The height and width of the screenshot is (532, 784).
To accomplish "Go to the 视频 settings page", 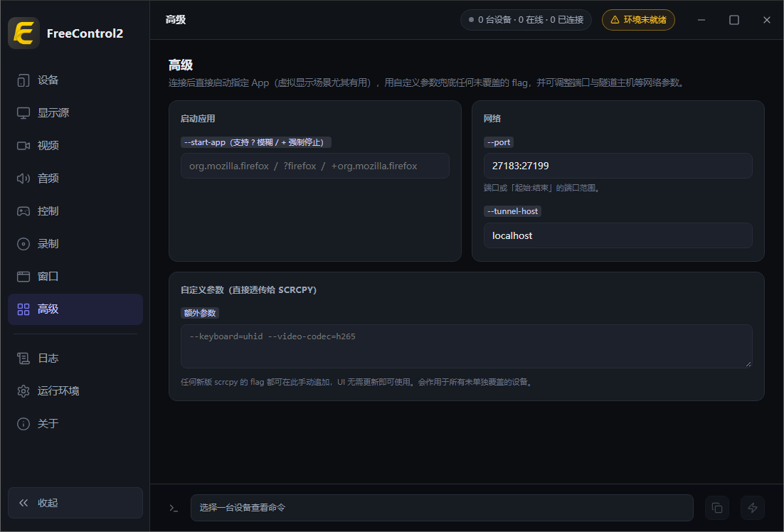I will point(75,146).
